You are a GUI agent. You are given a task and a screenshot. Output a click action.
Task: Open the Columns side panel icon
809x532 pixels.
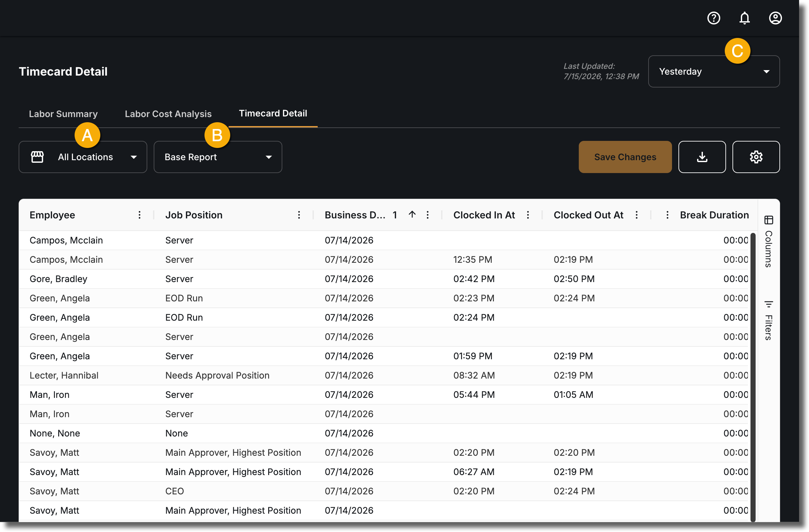click(768, 220)
